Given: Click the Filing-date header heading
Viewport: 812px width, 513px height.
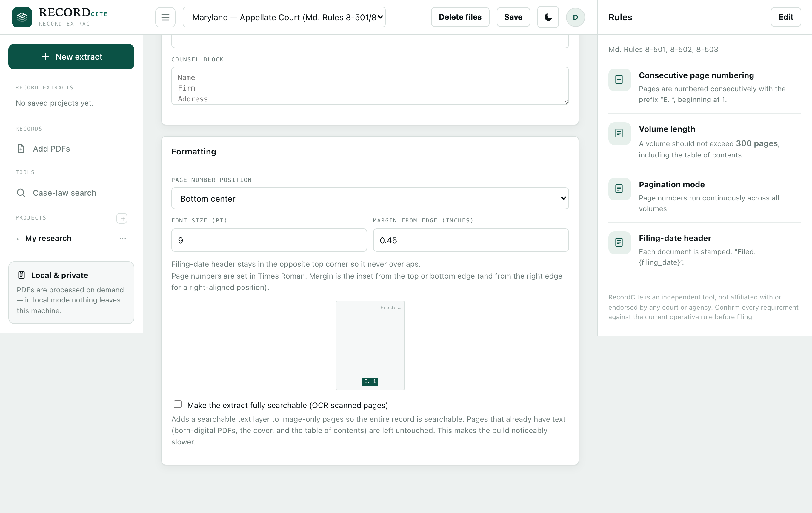Looking at the screenshot, I should pyautogui.click(x=675, y=238).
